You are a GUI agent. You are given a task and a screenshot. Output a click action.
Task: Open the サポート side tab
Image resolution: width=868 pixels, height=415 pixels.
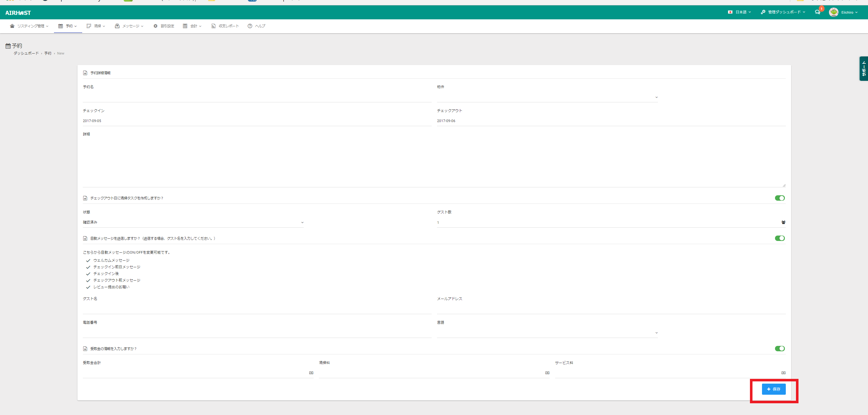point(864,69)
